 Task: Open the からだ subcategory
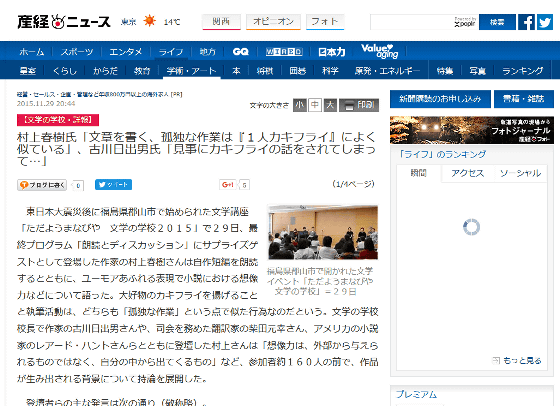(105, 71)
